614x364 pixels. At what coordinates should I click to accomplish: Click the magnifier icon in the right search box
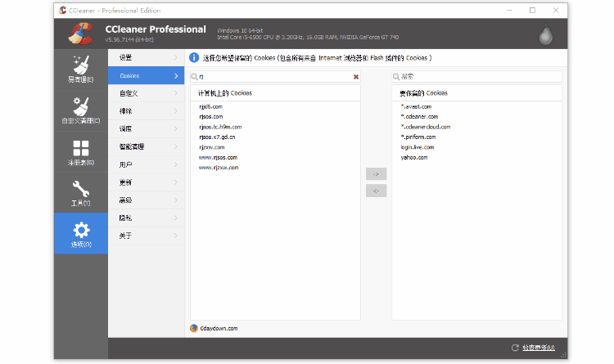396,77
